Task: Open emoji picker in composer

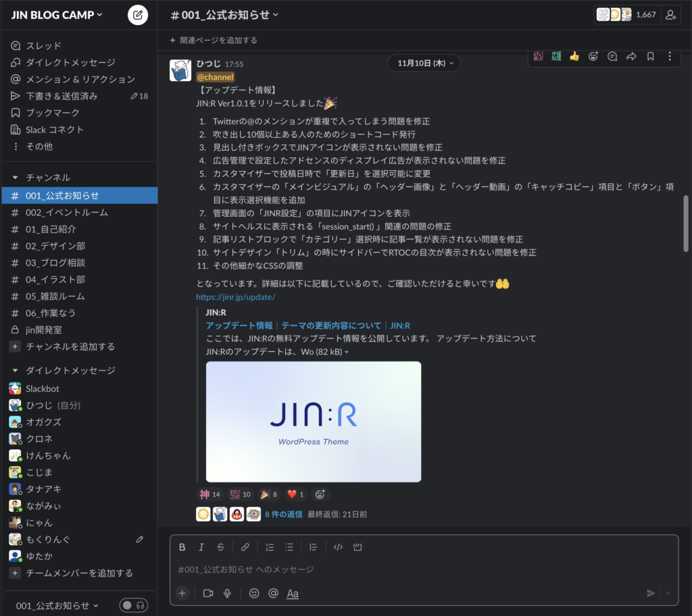Action: pyautogui.click(x=254, y=594)
